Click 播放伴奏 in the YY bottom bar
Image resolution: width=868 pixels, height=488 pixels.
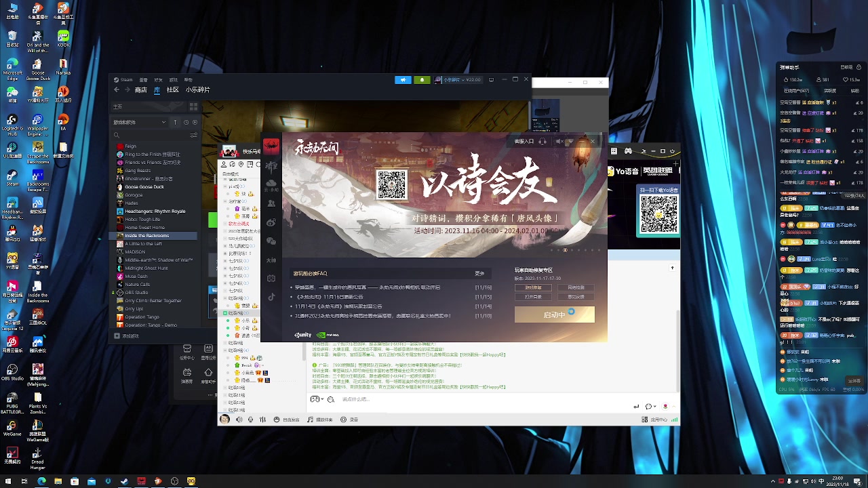320,420
